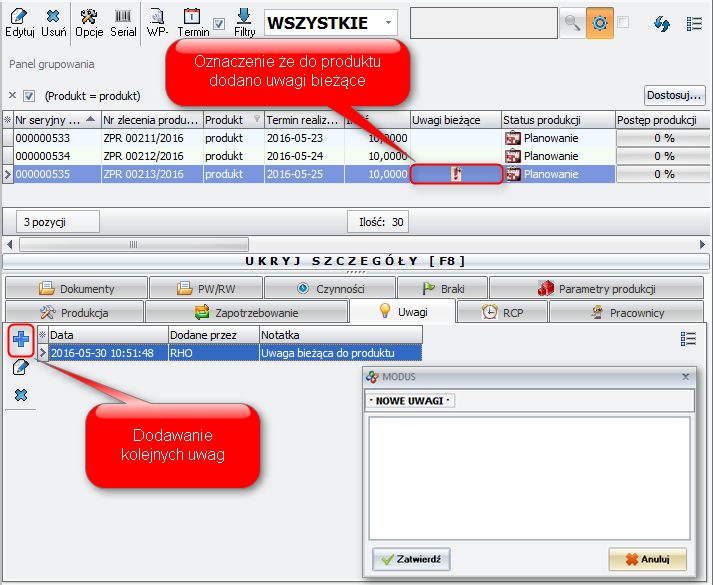Select the Uwagi tab
The width and height of the screenshot is (713, 585).
point(402,311)
